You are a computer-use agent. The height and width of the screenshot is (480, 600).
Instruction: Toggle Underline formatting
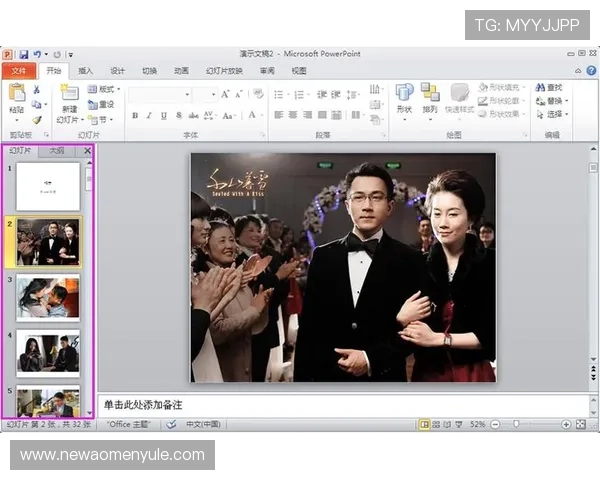[164, 116]
